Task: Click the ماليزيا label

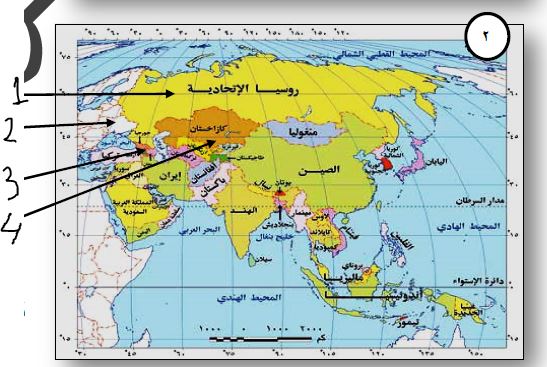Action: point(344,278)
